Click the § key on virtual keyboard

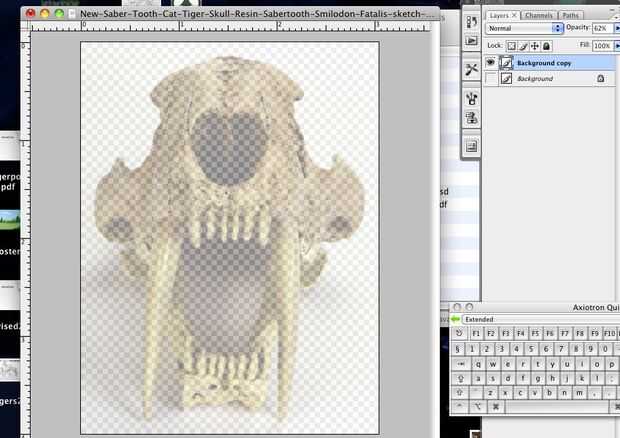[x=457, y=349]
